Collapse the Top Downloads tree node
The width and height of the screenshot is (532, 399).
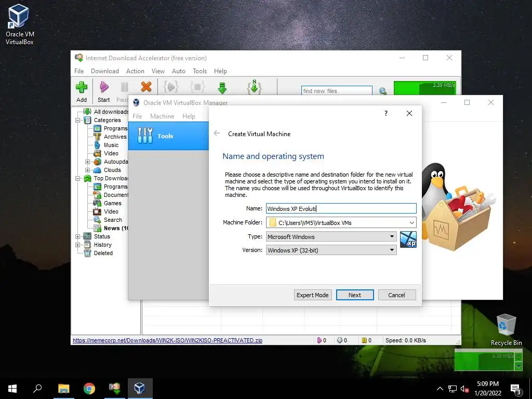point(78,178)
